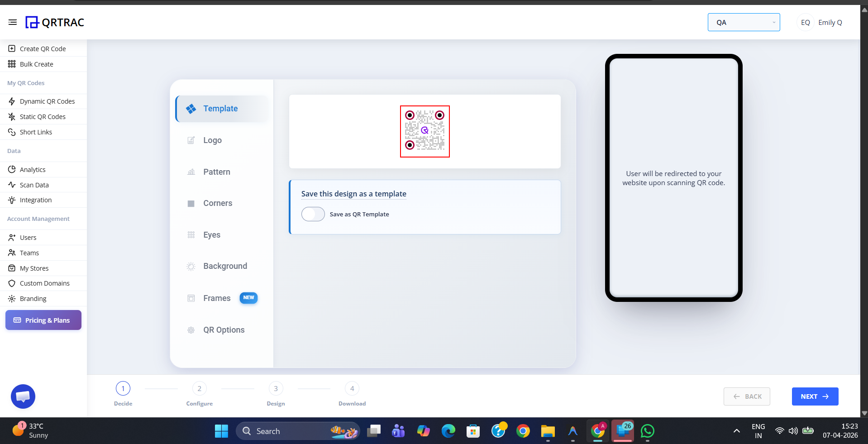The height and width of the screenshot is (444, 868).
Task: Click the Bulk Create icon in the sidebar
Action: (11, 64)
